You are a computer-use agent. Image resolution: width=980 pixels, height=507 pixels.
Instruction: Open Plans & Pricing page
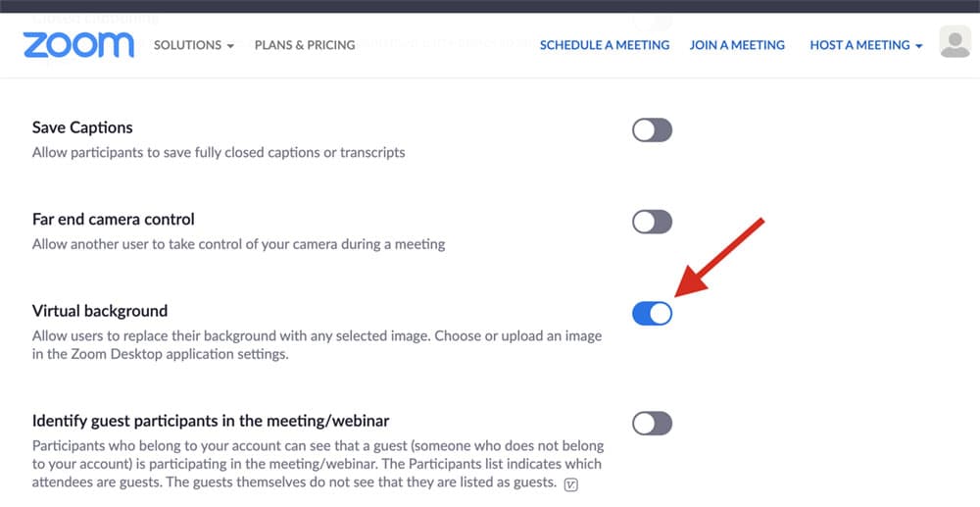point(305,45)
